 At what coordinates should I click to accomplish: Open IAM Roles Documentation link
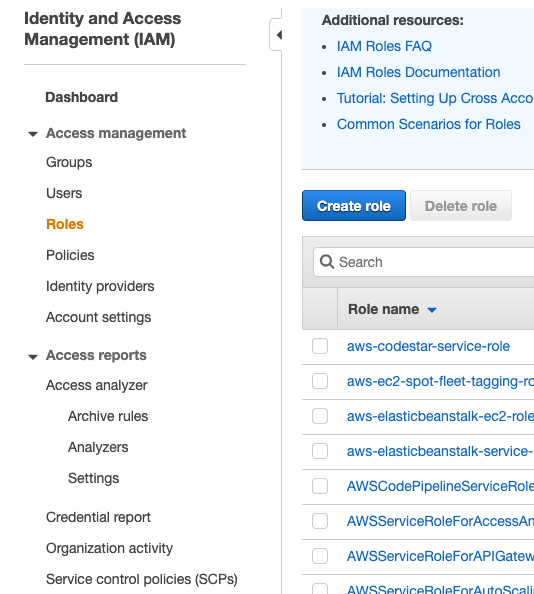pyautogui.click(x=418, y=72)
